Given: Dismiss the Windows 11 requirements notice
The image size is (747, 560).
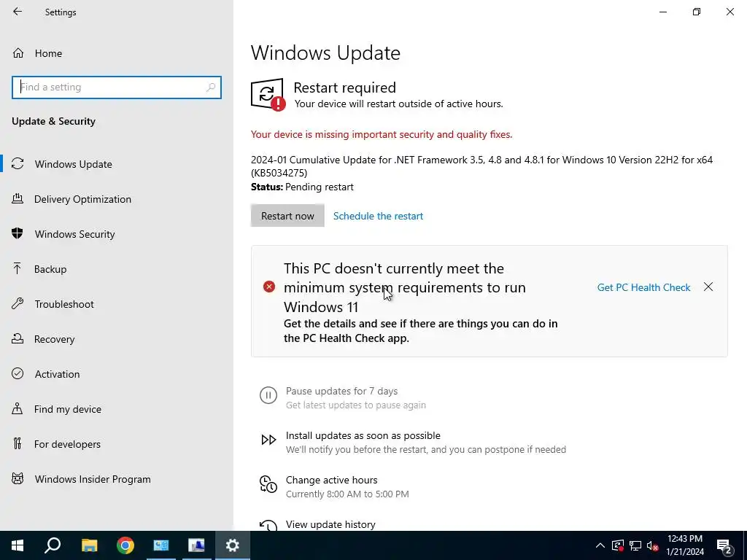Looking at the screenshot, I should click(x=708, y=287).
